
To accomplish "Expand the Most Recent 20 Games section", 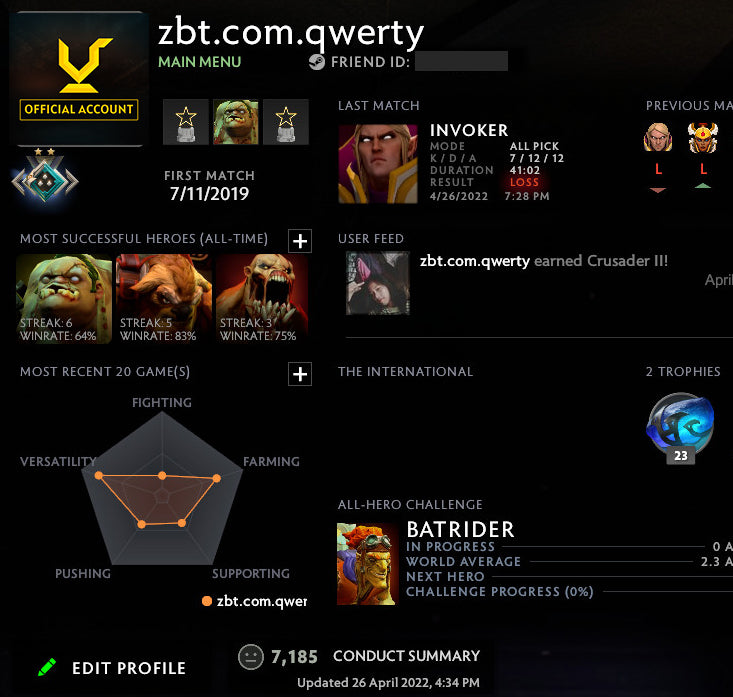I will point(300,374).
